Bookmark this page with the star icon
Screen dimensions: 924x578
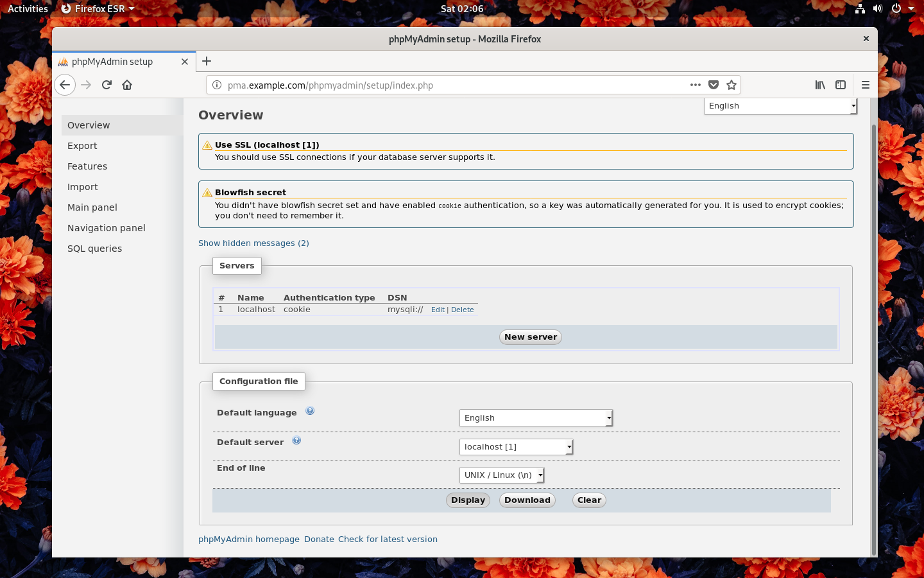[732, 85]
